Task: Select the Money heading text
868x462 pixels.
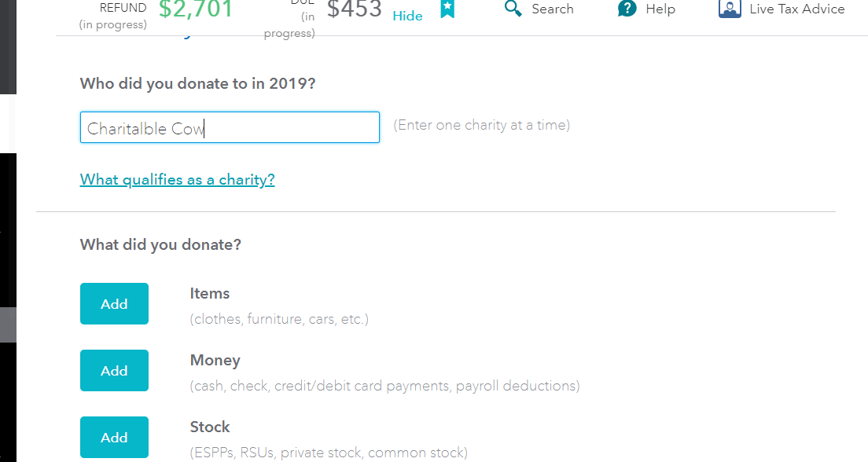Action: click(x=215, y=361)
